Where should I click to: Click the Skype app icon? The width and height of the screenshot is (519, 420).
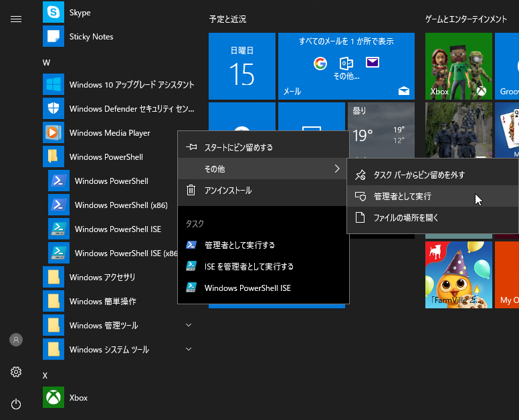pyautogui.click(x=54, y=12)
